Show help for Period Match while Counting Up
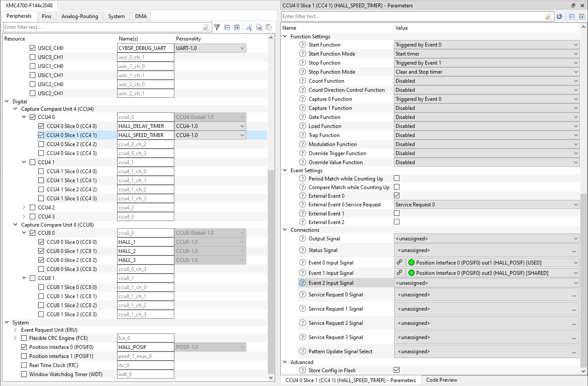Image resolution: width=588 pixels, height=386 pixels. click(303, 179)
